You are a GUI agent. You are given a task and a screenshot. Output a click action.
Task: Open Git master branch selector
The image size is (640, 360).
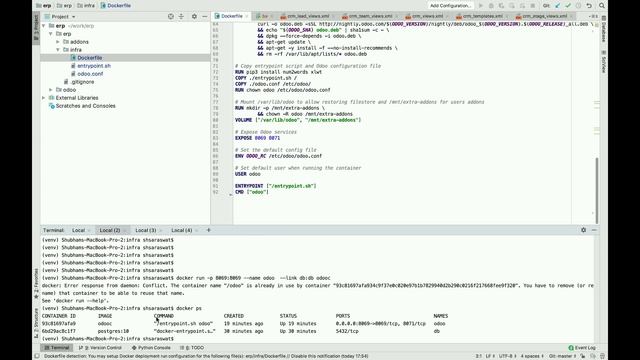click(x=562, y=356)
